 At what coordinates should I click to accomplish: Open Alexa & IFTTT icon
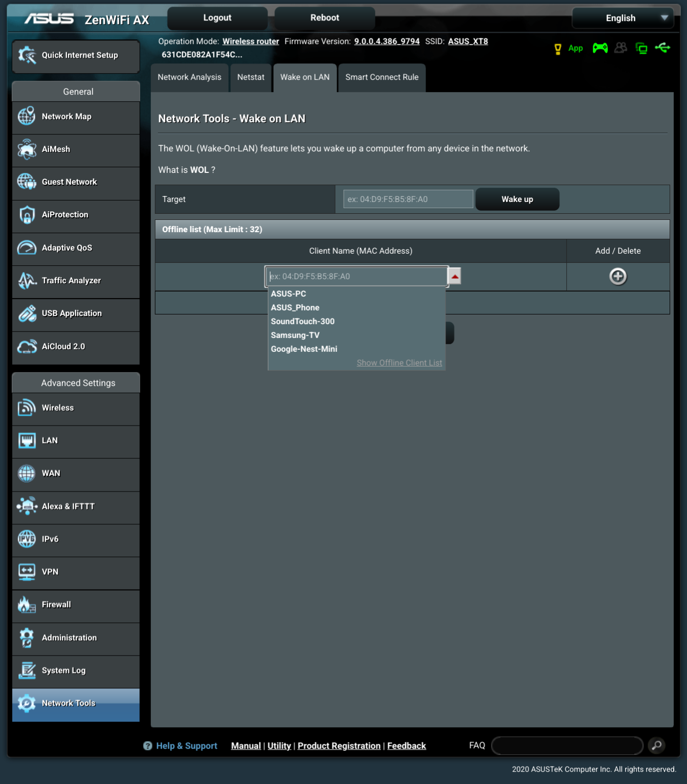(27, 506)
